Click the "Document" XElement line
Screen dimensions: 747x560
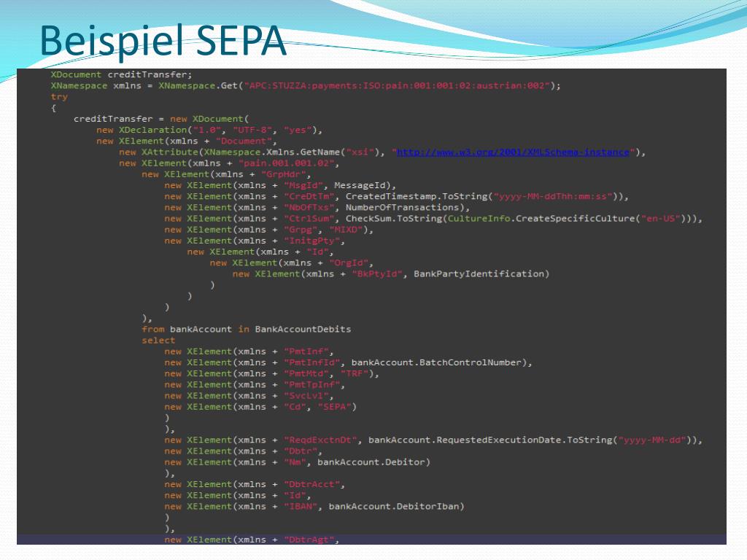coord(186,141)
